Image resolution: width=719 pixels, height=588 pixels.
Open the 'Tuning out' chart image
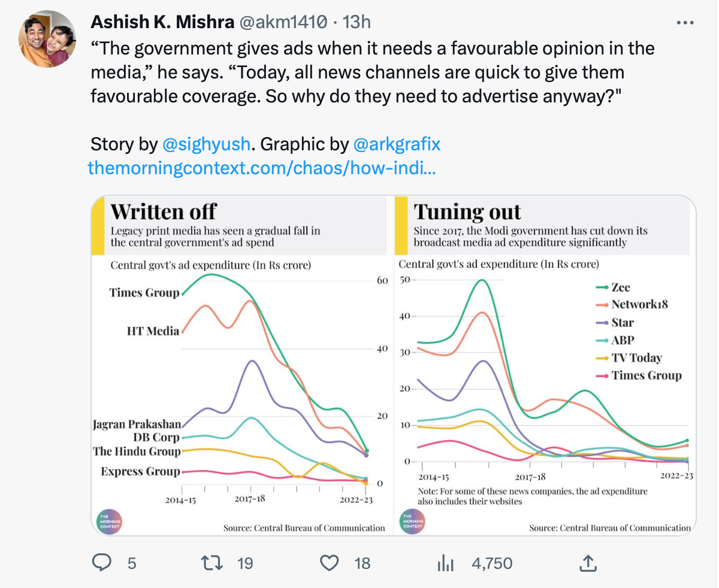click(545, 365)
